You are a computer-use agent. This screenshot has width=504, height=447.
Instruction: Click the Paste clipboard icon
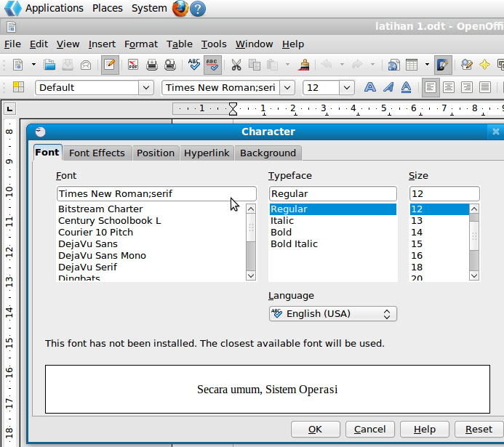[x=272, y=65]
